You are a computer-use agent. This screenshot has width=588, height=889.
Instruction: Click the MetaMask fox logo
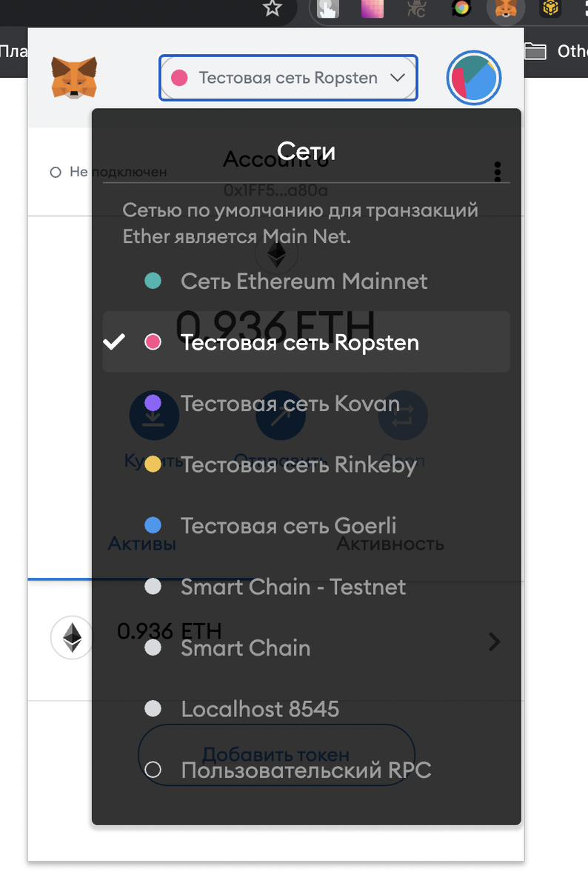coord(74,78)
